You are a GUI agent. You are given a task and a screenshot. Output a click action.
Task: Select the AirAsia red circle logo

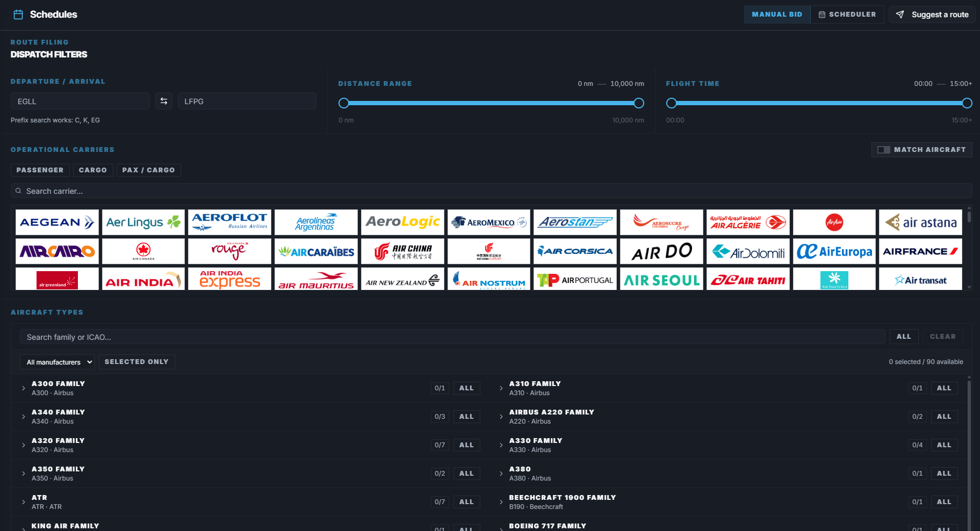[x=834, y=222]
